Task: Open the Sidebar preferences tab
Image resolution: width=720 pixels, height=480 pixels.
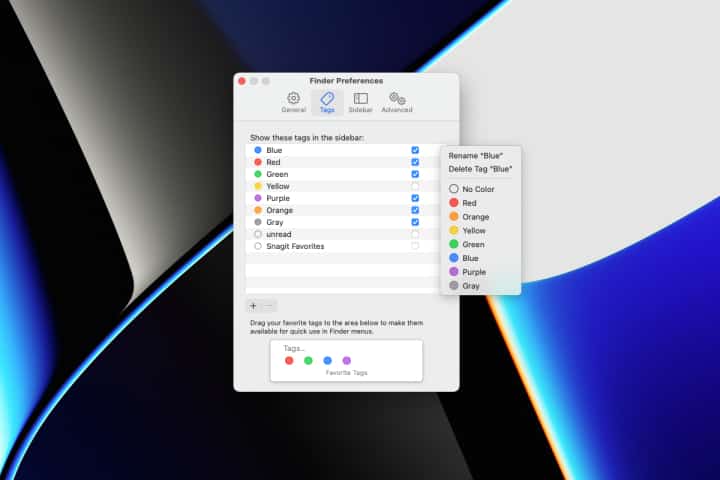Action: pyautogui.click(x=360, y=102)
